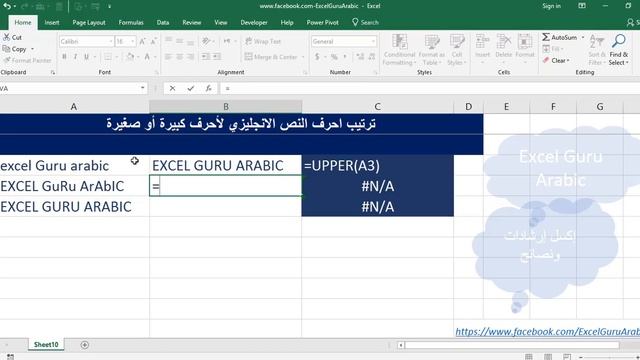Viewport: 640px width, 360px height.
Task: Click the Increase Indent icon
Action: tap(217, 57)
